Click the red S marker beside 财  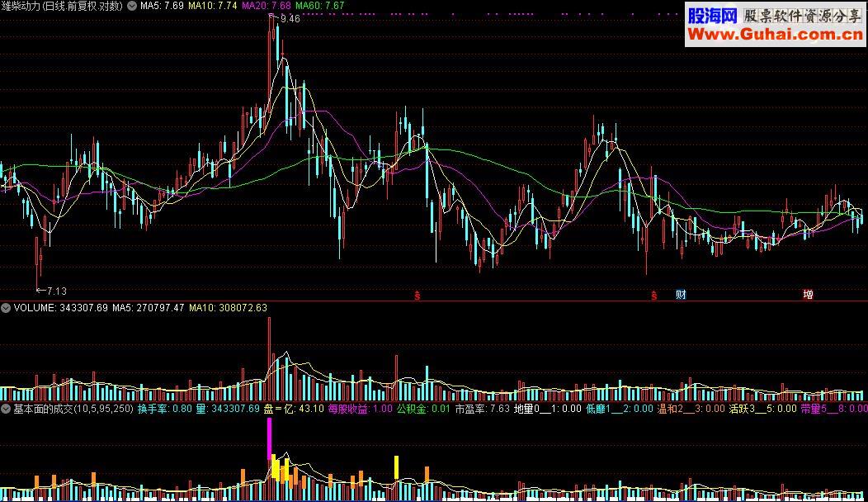[653, 296]
